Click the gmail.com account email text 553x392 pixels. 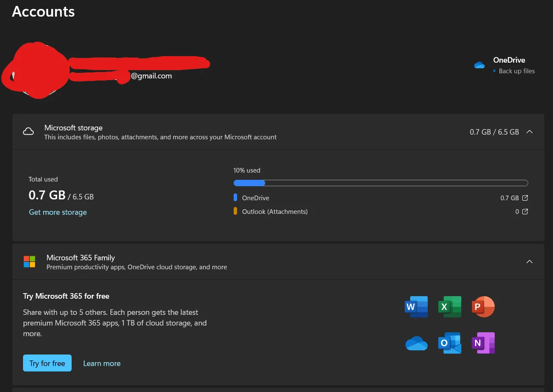tap(151, 76)
